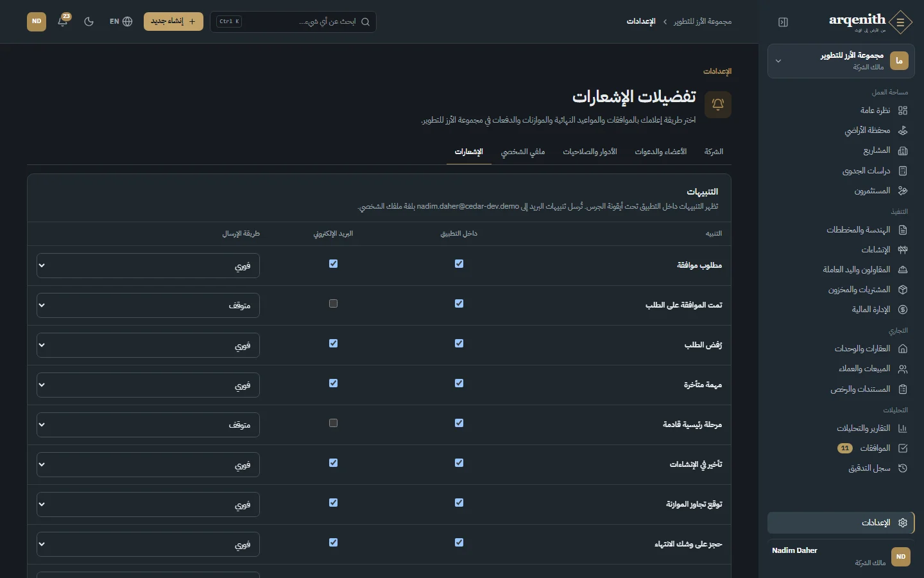Open المشتريات والمخزون procurement icon
This screenshot has width=924, height=578.
(903, 290)
